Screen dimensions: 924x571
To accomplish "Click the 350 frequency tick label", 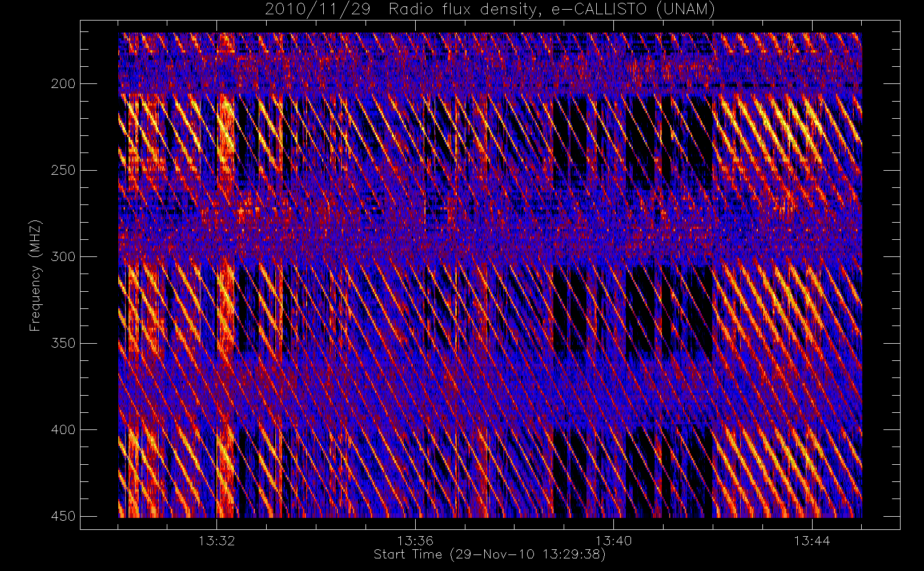I will click(x=63, y=343).
